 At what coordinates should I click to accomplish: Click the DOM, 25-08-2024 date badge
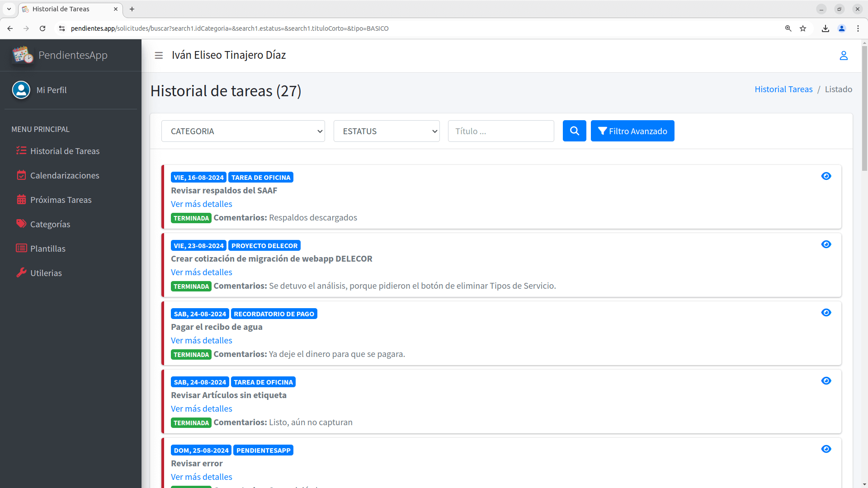pyautogui.click(x=201, y=450)
